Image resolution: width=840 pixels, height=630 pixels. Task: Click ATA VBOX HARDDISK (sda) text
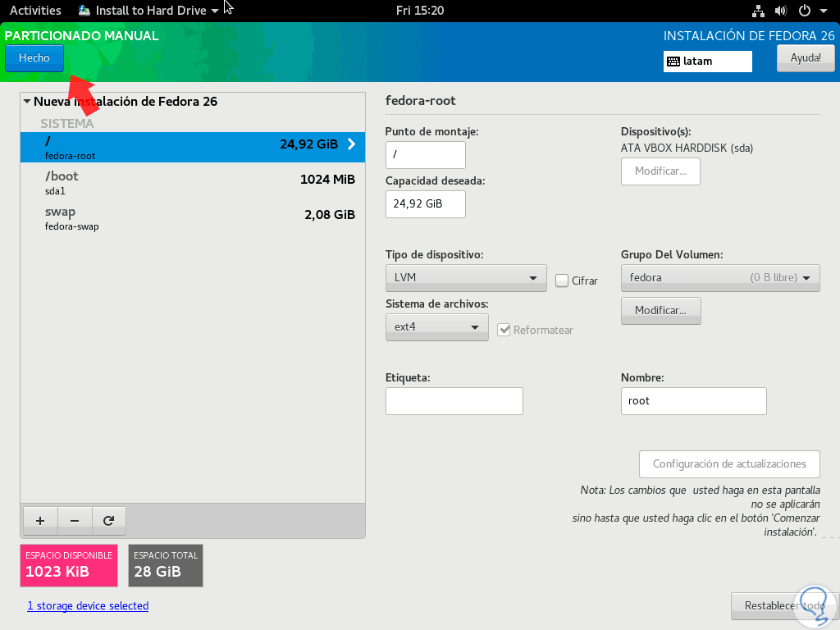click(687, 148)
